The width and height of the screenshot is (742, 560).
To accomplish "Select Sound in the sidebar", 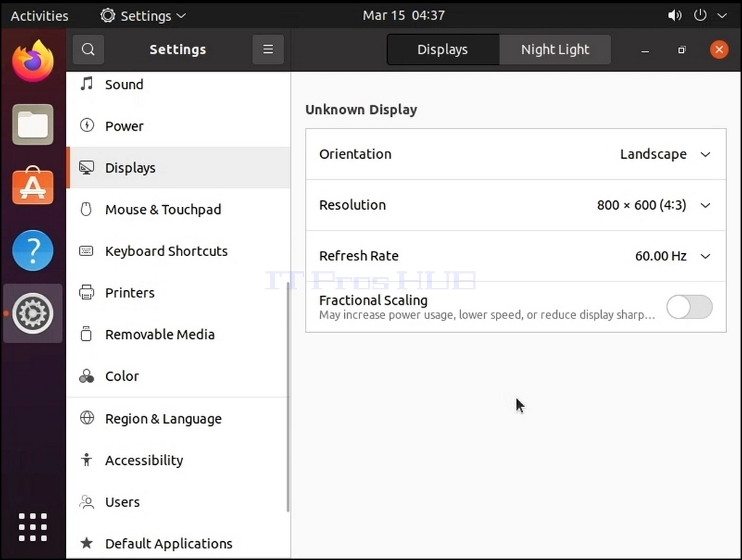I will click(179, 84).
